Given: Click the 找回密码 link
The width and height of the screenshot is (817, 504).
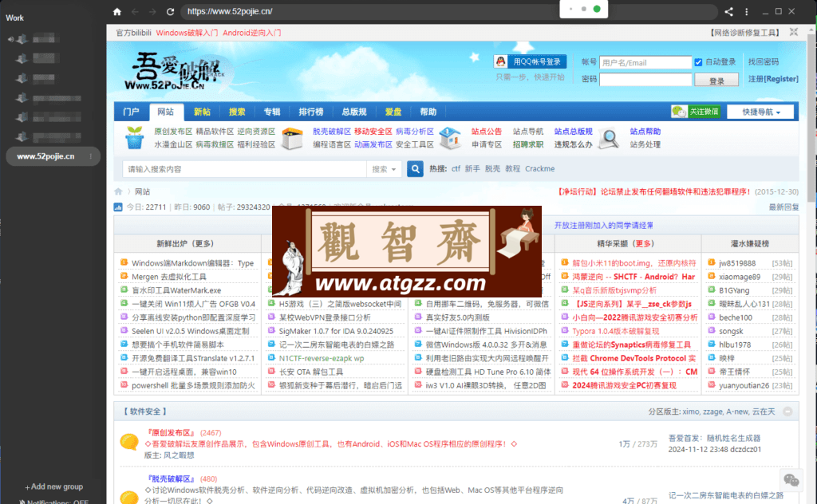Looking at the screenshot, I should [764, 62].
